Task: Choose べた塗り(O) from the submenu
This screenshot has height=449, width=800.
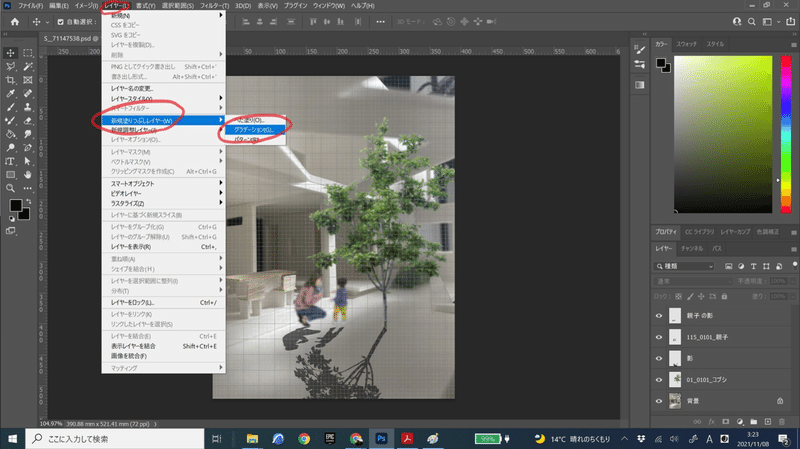Action: pyautogui.click(x=255, y=120)
